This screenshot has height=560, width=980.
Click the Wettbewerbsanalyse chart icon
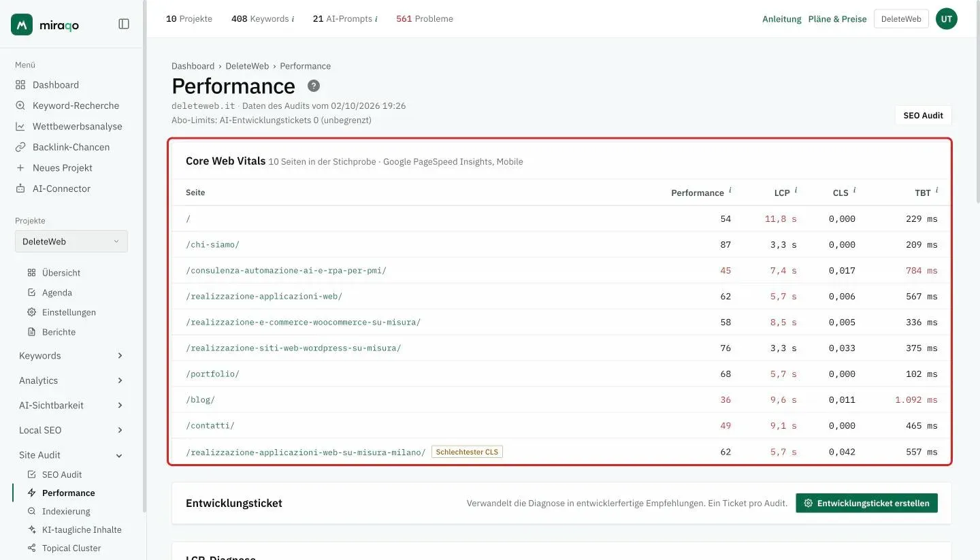(20, 127)
